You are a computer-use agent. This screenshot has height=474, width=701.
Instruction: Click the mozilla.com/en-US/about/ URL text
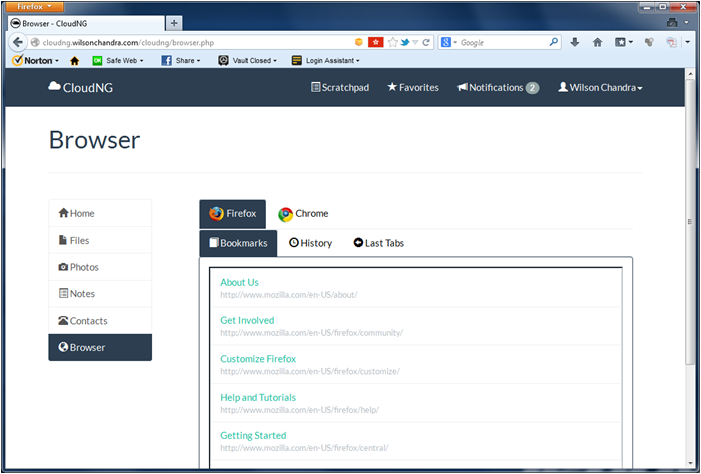289,295
